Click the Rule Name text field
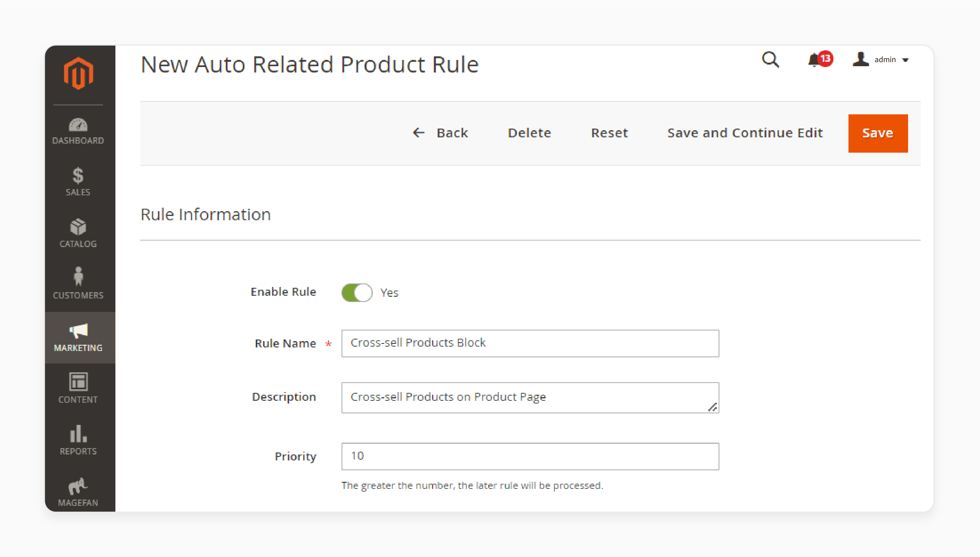 [530, 343]
